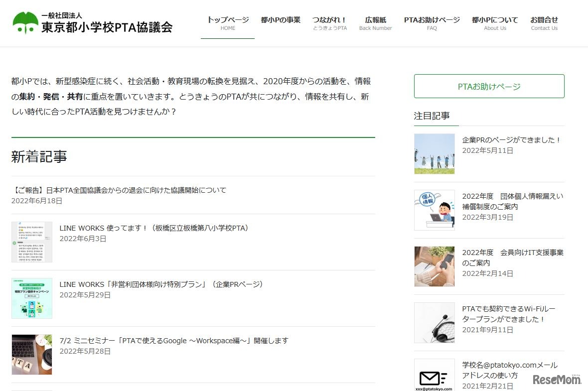
Task: Open the 都小Pの事業 menu item
Action: 280,20
